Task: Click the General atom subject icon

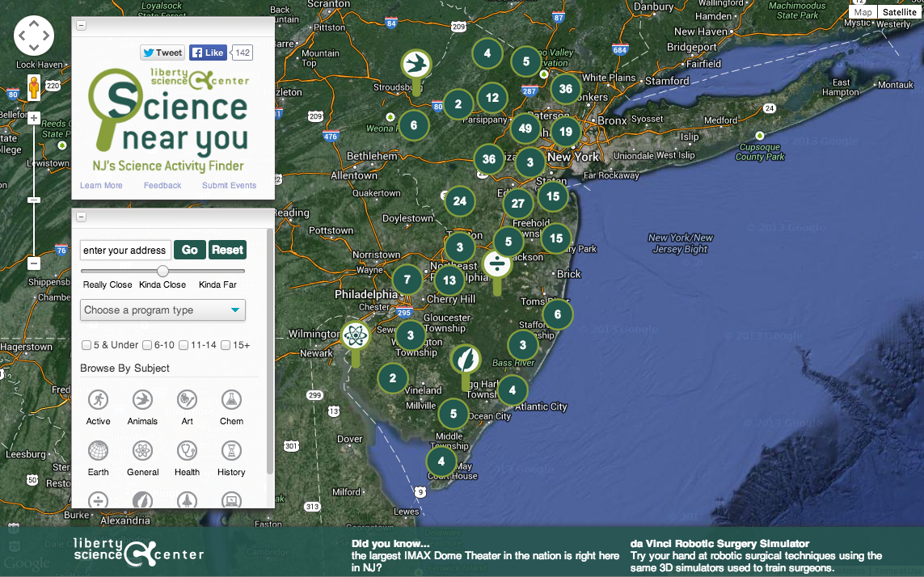Action: 142,450
